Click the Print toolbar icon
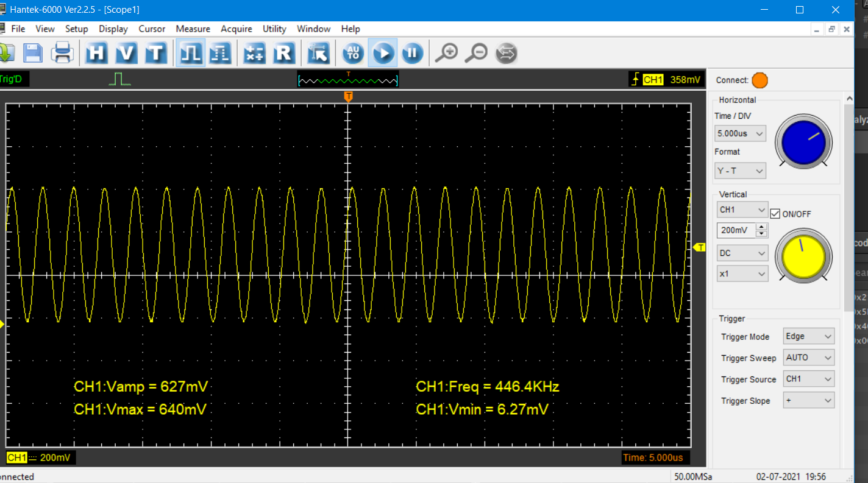The height and width of the screenshot is (483, 868). tap(62, 53)
